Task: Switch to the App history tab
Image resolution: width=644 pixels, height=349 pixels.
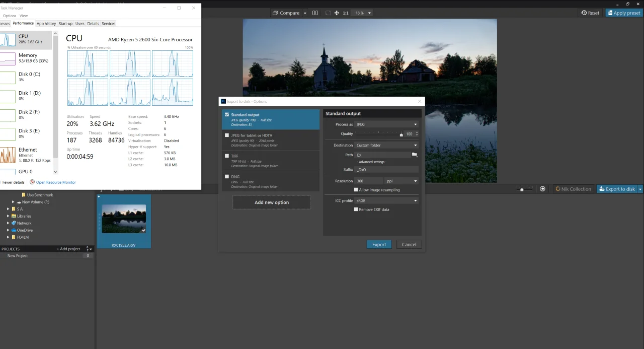Action: click(46, 24)
